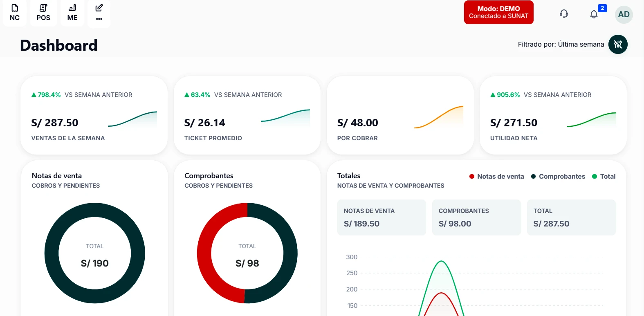Image resolution: width=644 pixels, height=316 pixels.
Task: Click the Modo: DEMO Conectado a SUNAT button
Action: (498, 12)
